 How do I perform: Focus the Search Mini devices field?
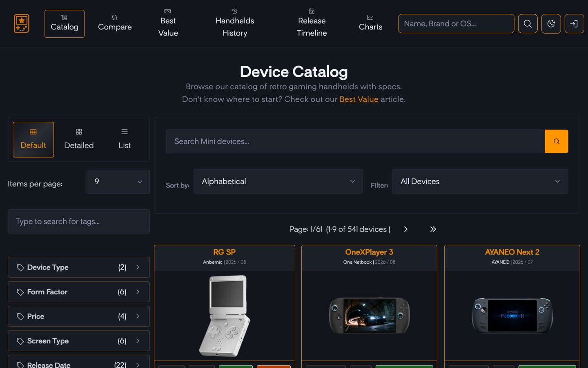(355, 141)
